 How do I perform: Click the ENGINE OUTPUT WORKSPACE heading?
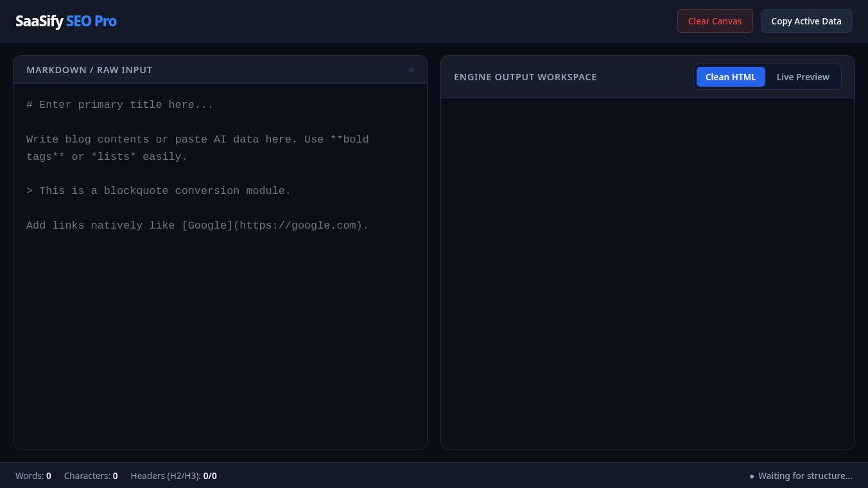click(525, 77)
